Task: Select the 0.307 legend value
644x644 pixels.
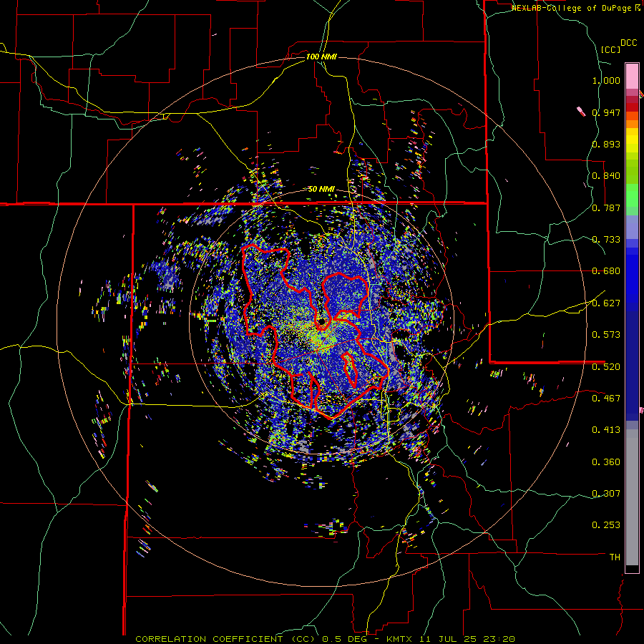Action: (606, 493)
